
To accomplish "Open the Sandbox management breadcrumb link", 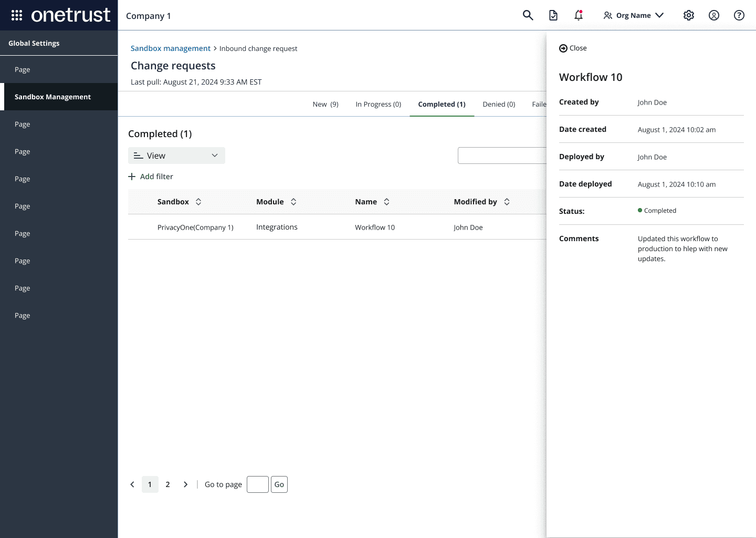I will click(171, 48).
